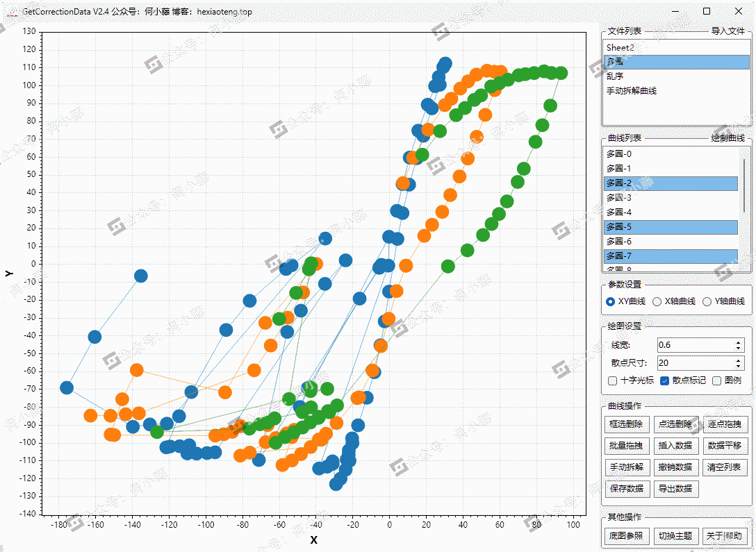This screenshot has height=552, width=756.
Task: Select 手动拆解曲线 in the file list
Action: tap(631, 90)
